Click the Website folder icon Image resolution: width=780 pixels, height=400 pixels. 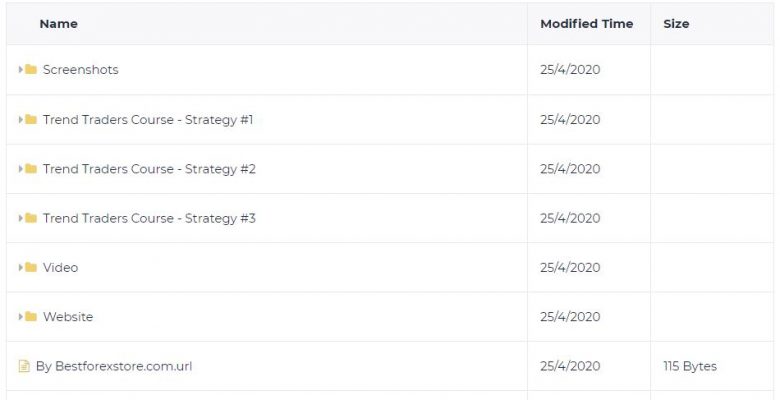(31, 316)
